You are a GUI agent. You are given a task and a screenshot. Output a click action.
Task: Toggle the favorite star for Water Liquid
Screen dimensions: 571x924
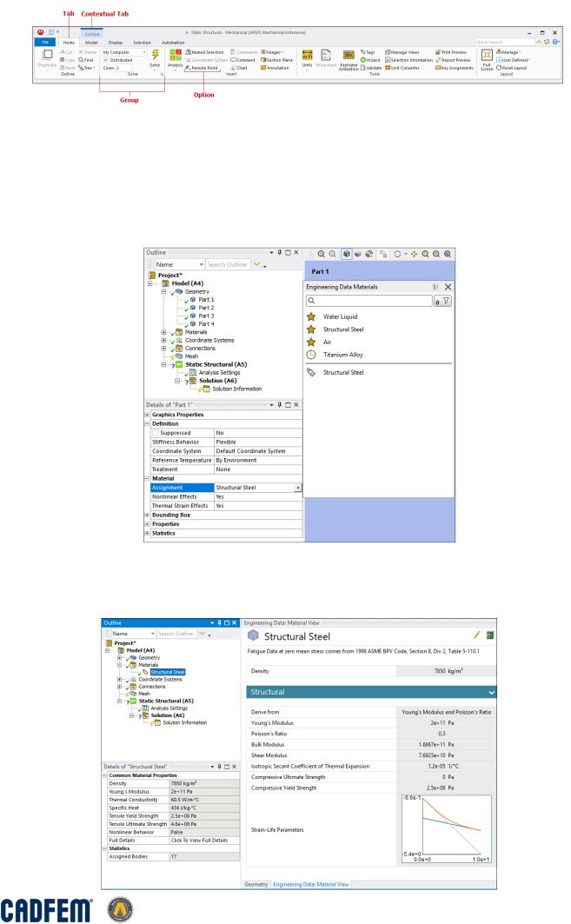tap(311, 316)
